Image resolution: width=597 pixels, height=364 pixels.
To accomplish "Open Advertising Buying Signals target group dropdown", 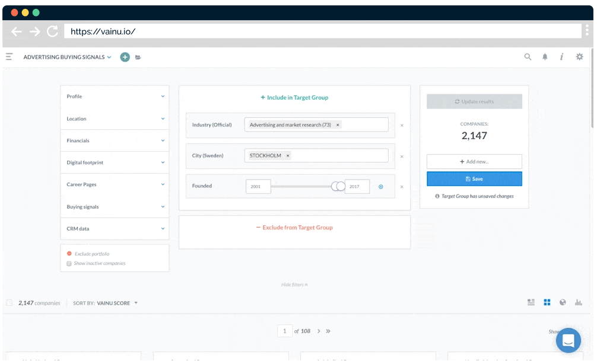I will [67, 57].
